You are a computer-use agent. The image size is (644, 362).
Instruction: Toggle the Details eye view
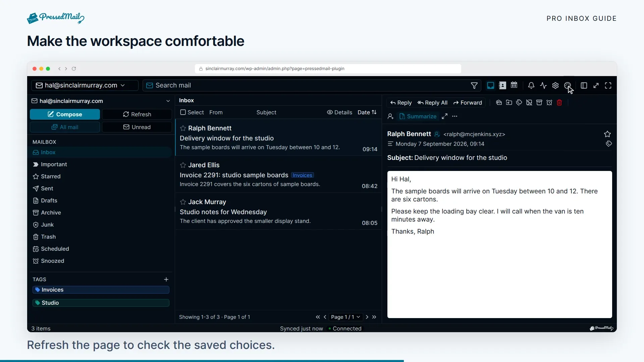click(339, 112)
